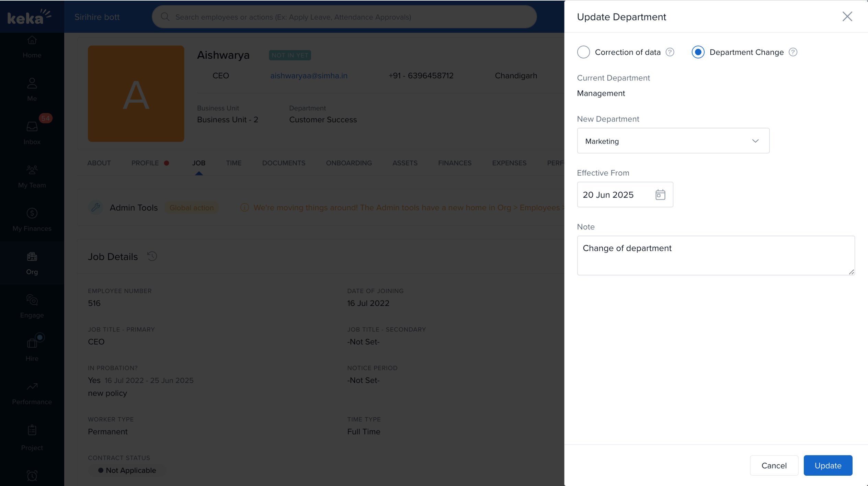Switch to the DOCUMENTS tab
Image resolution: width=868 pixels, height=486 pixels.
coord(284,163)
